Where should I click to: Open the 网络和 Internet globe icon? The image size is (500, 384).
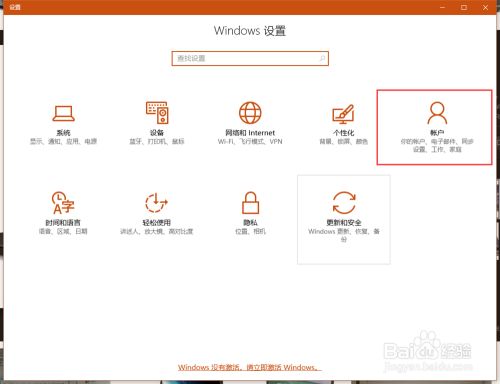click(x=250, y=113)
